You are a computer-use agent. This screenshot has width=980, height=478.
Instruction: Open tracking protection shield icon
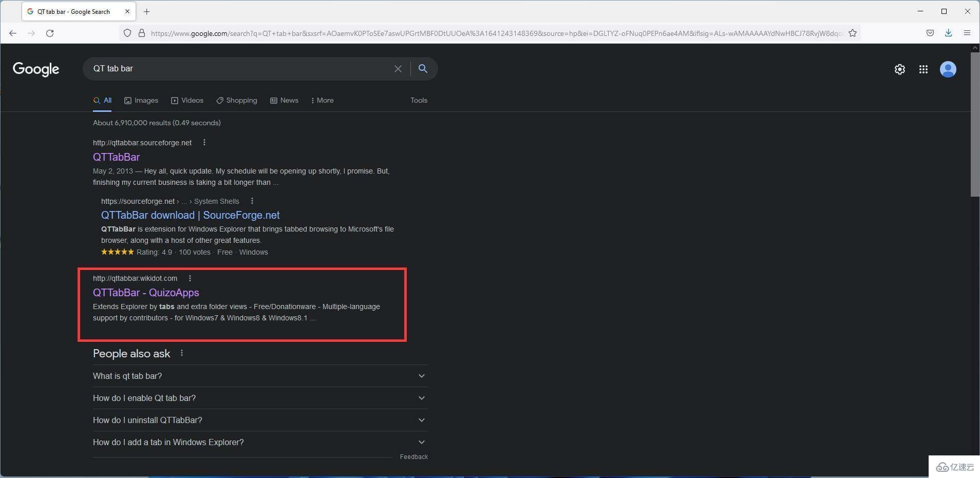127,33
